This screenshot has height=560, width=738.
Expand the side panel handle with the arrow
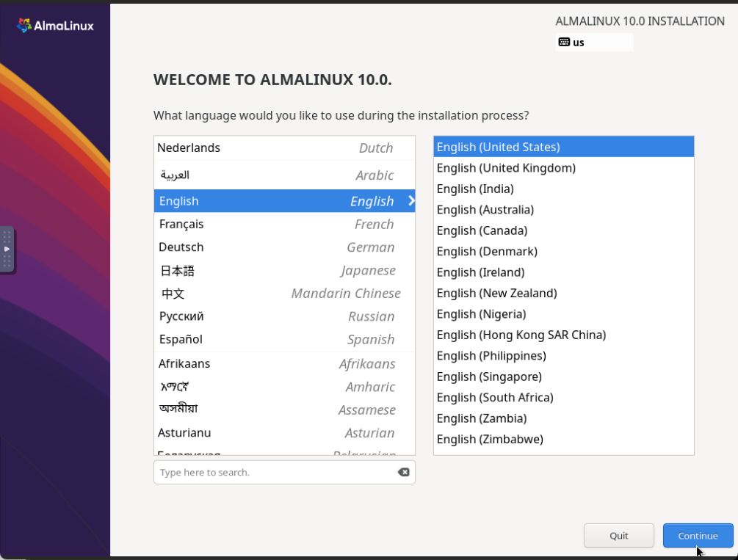(7, 250)
